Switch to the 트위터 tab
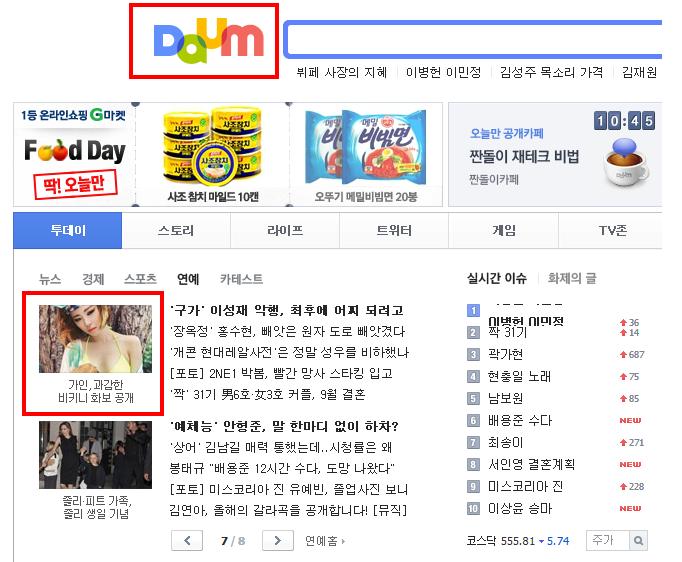Screen dimensions: 682x562 (x=394, y=231)
